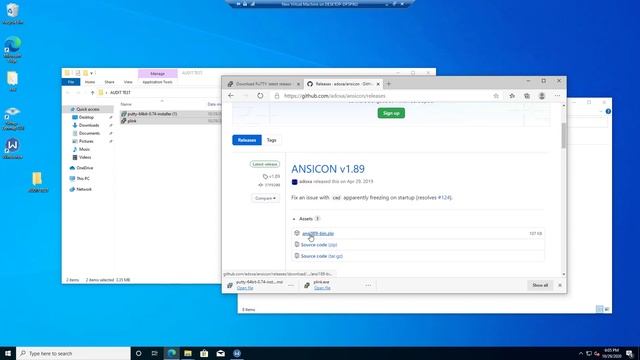
Task: Open a new browser tab
Action: (x=389, y=84)
